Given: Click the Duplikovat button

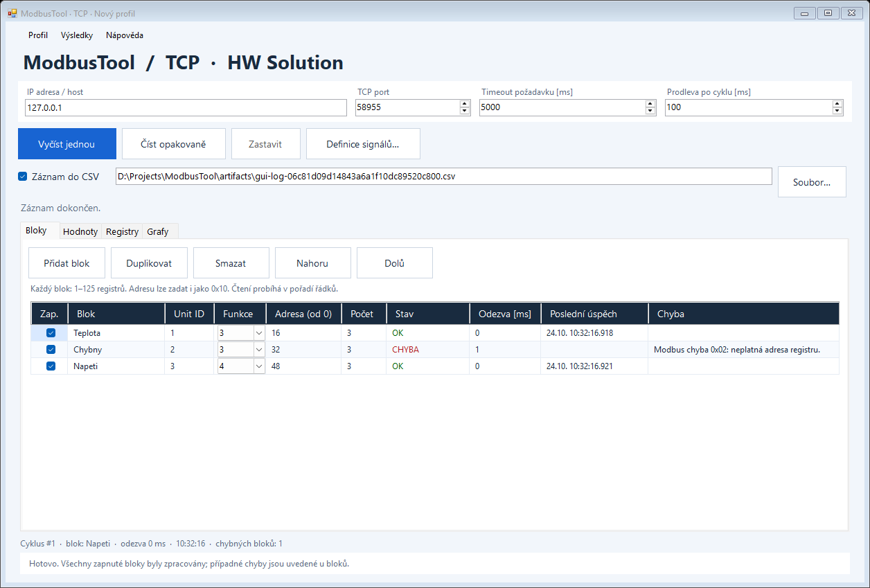Looking at the screenshot, I should (149, 263).
